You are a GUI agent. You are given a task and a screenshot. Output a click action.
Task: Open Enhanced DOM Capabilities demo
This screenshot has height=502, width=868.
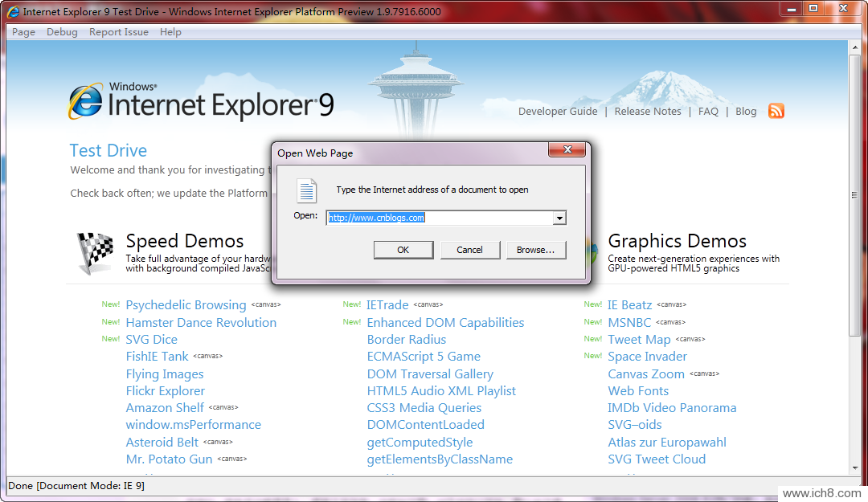pos(445,322)
